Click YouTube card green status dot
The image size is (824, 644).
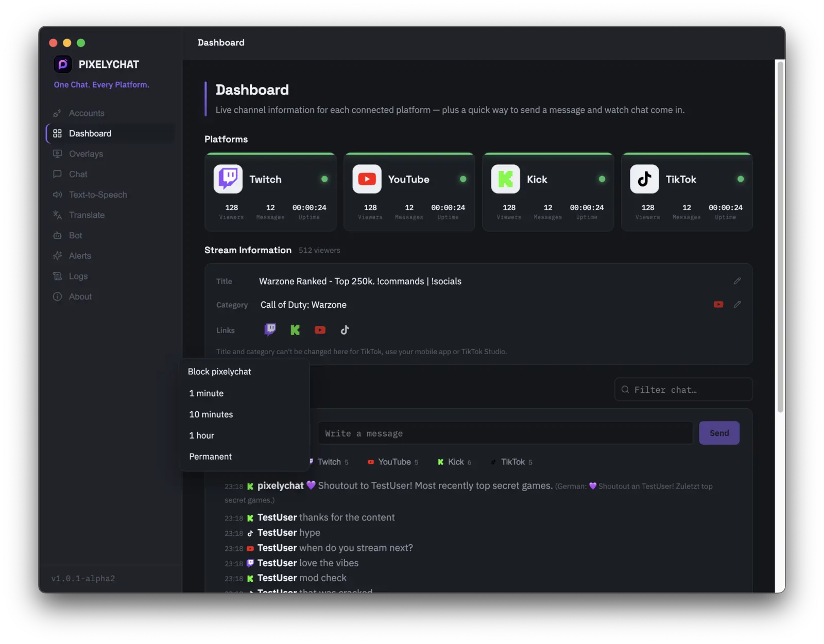click(x=463, y=179)
